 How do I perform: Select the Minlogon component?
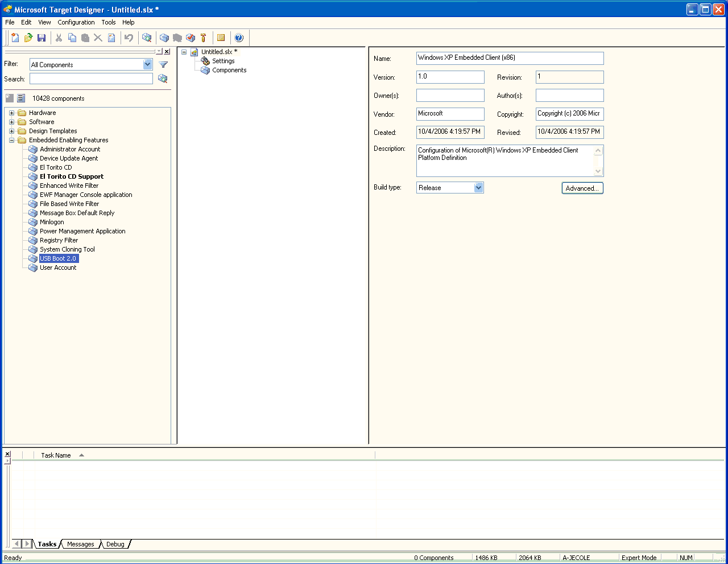click(52, 222)
